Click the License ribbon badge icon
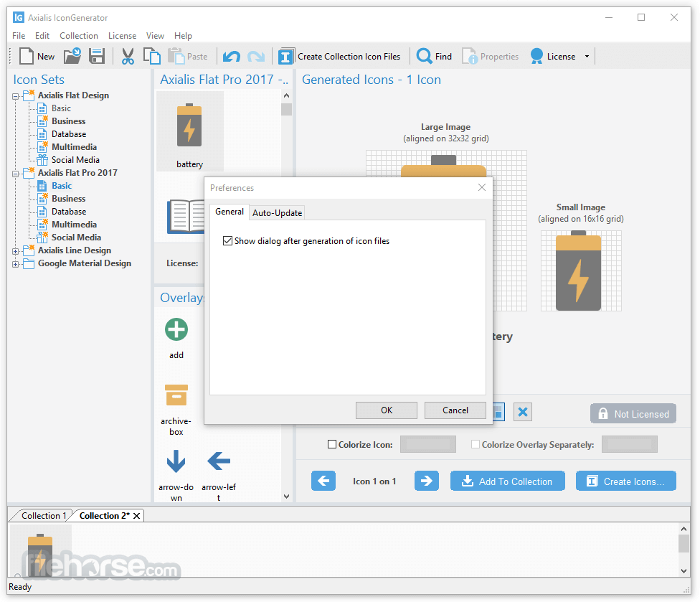This screenshot has height=602, width=700. (536, 56)
